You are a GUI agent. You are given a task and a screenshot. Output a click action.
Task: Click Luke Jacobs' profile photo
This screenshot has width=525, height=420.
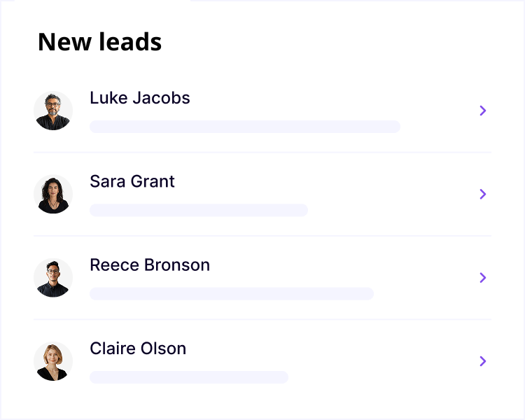point(53,111)
